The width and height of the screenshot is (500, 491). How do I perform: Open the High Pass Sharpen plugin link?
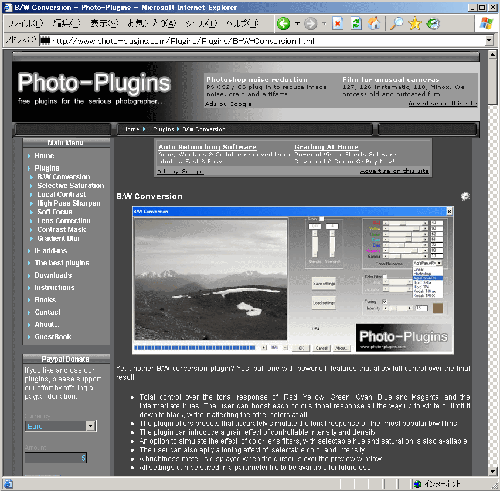tap(69, 203)
